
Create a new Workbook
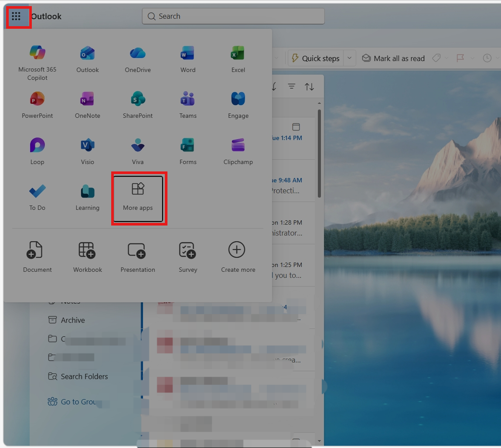pyautogui.click(x=88, y=257)
